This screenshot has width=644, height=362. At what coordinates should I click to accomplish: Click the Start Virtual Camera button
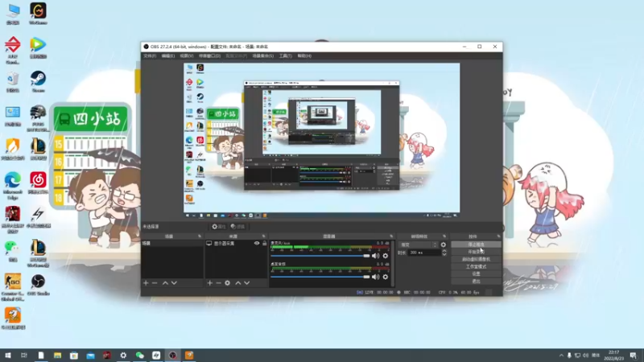[x=476, y=259]
